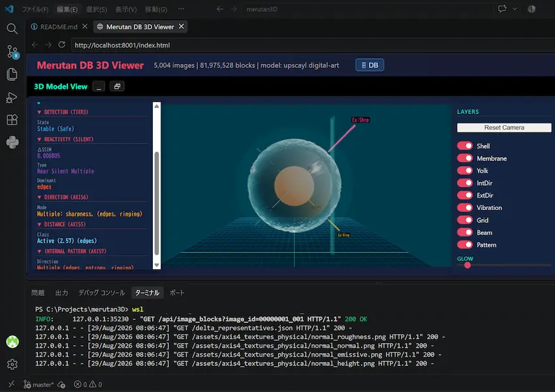The height and width of the screenshot is (392, 555).
Task: Open the 選択(S) menu
Action: click(96, 9)
